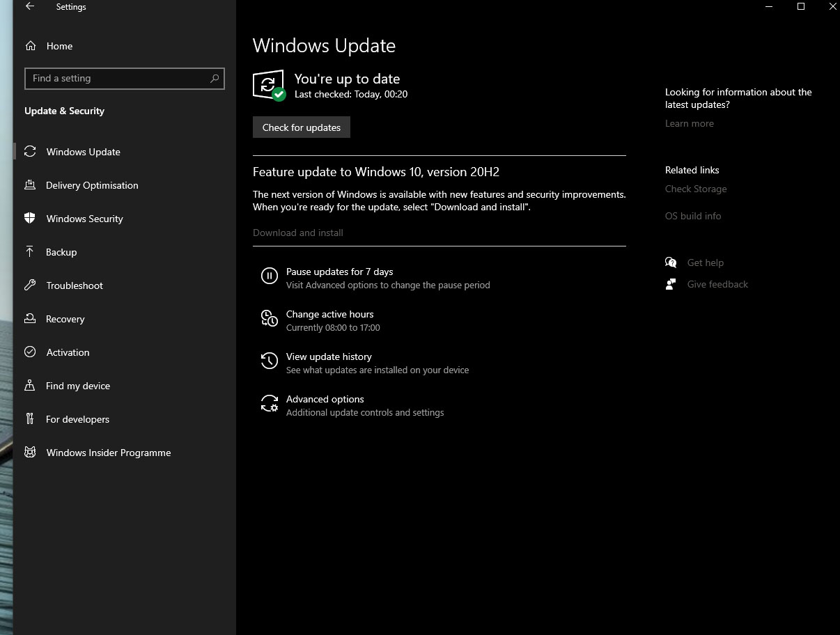Click the Get help chat bubble icon
The width and height of the screenshot is (840, 635).
(671, 262)
